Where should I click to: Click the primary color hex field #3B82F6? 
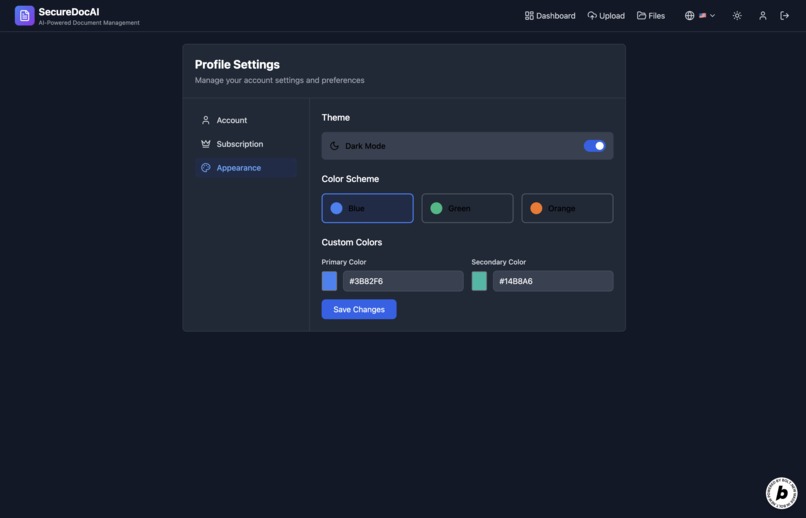403,281
